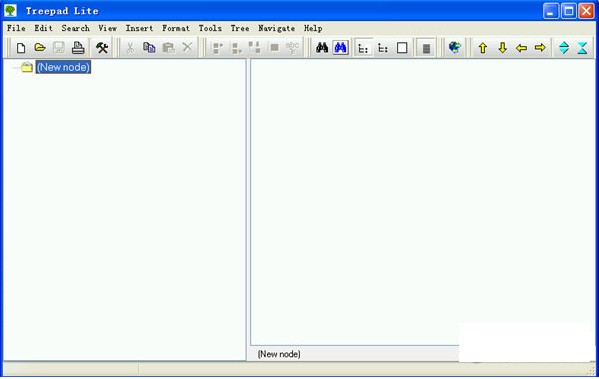
Task: Open a file with the yellow folder icon
Action: point(40,48)
